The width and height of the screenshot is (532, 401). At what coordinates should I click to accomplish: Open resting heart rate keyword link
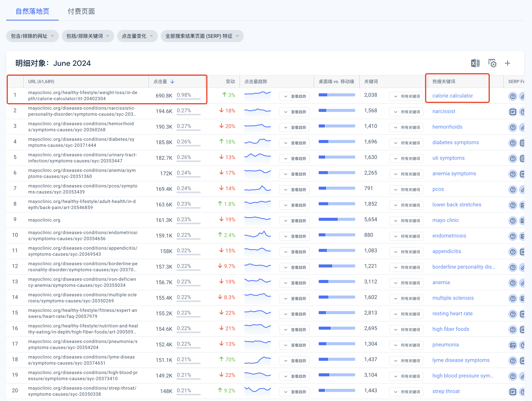click(x=452, y=314)
